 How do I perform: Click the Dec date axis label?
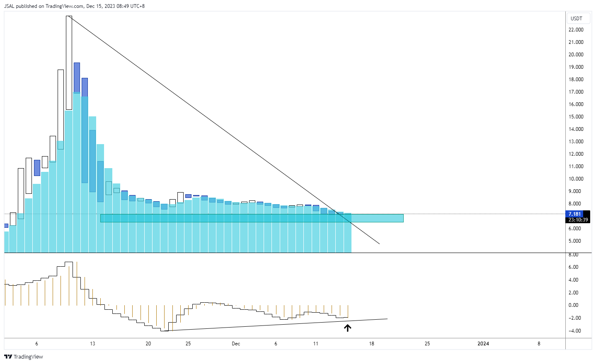(236, 344)
